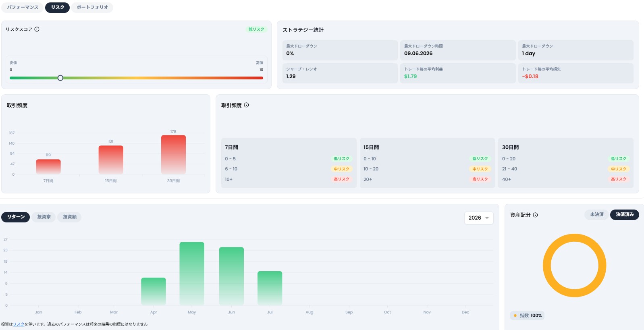Select the risk score slider handle

60,78
